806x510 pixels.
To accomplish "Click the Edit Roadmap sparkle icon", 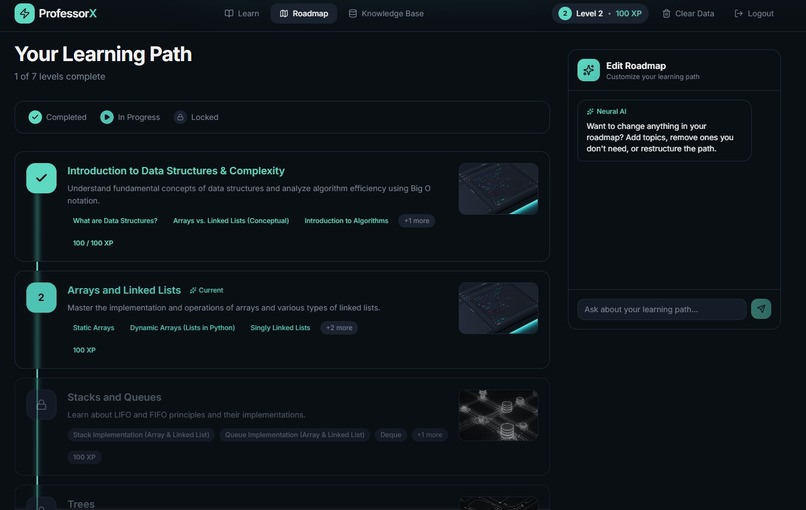I will point(589,70).
